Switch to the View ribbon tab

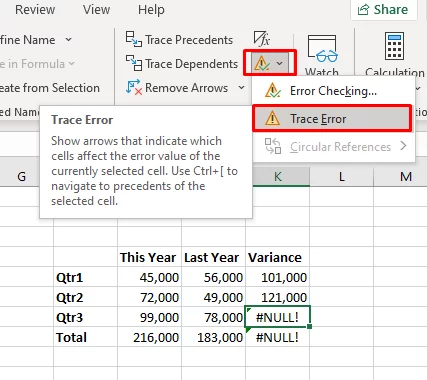click(x=96, y=9)
